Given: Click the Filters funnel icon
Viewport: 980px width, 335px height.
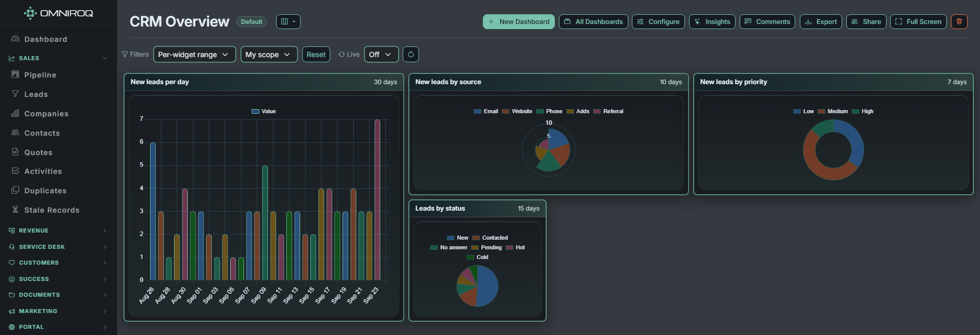Looking at the screenshot, I should (125, 54).
